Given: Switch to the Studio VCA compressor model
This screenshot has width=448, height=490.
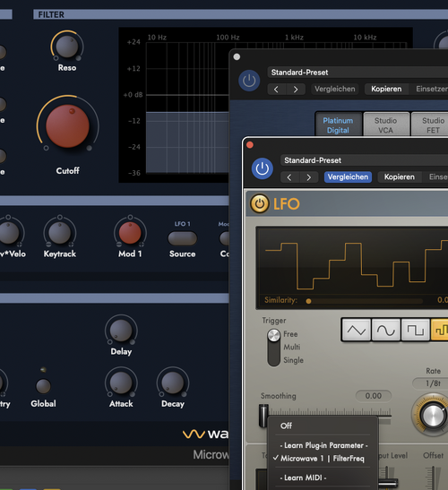Looking at the screenshot, I should point(386,125).
